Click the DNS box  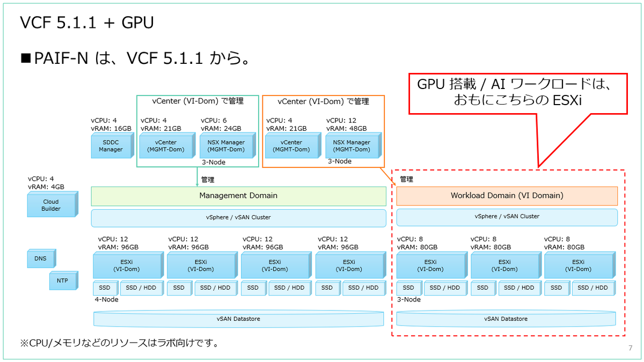point(42,258)
